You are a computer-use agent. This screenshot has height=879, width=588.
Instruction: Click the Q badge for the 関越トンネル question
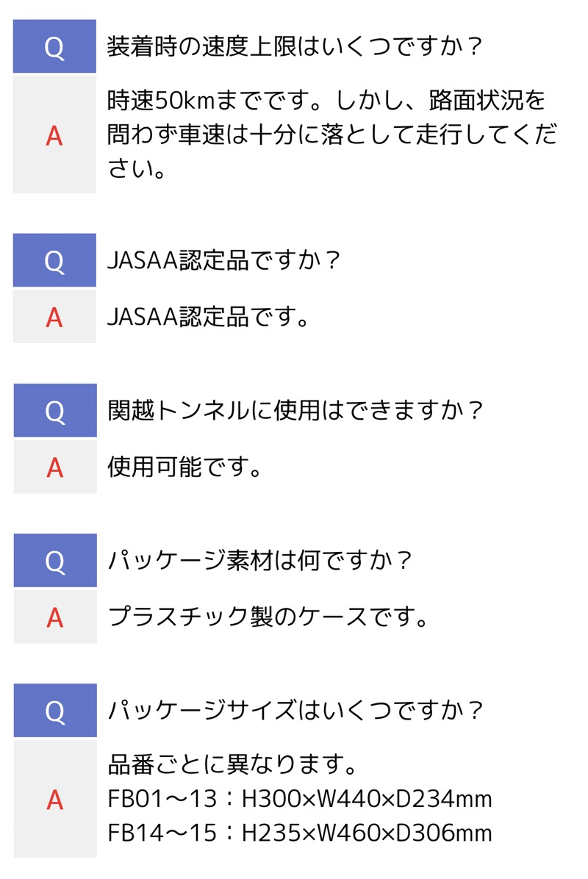pos(54,410)
